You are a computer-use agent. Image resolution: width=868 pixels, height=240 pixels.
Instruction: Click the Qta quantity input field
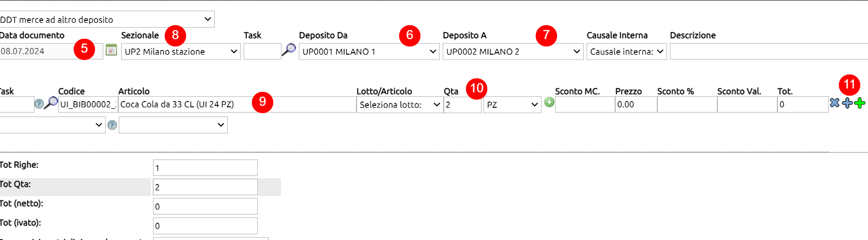tap(463, 105)
